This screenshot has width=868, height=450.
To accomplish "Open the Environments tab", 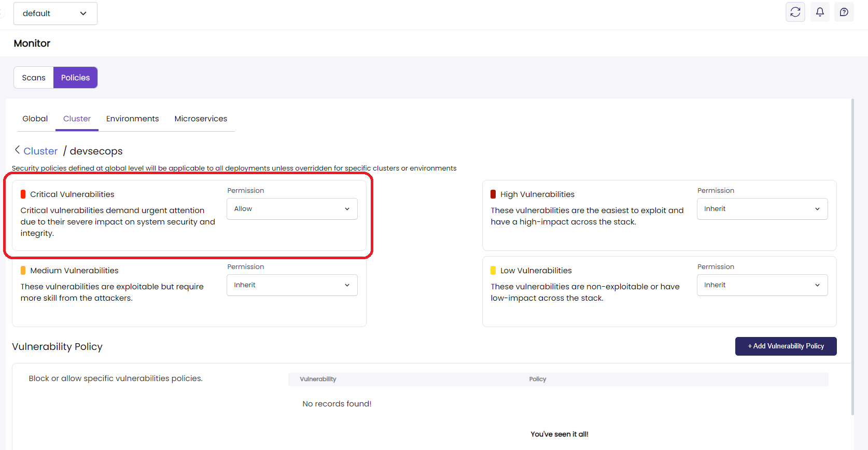I will (132, 119).
